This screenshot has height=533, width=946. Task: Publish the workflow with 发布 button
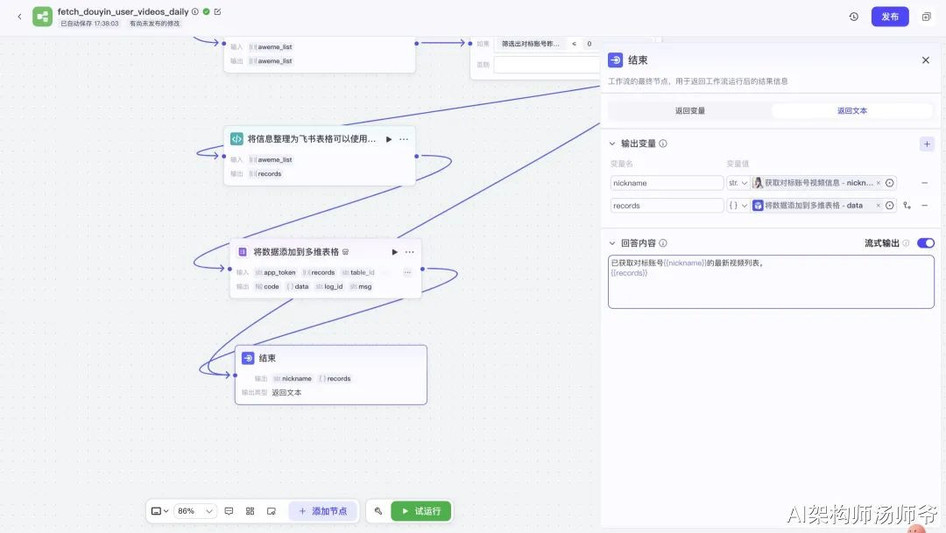[890, 16]
